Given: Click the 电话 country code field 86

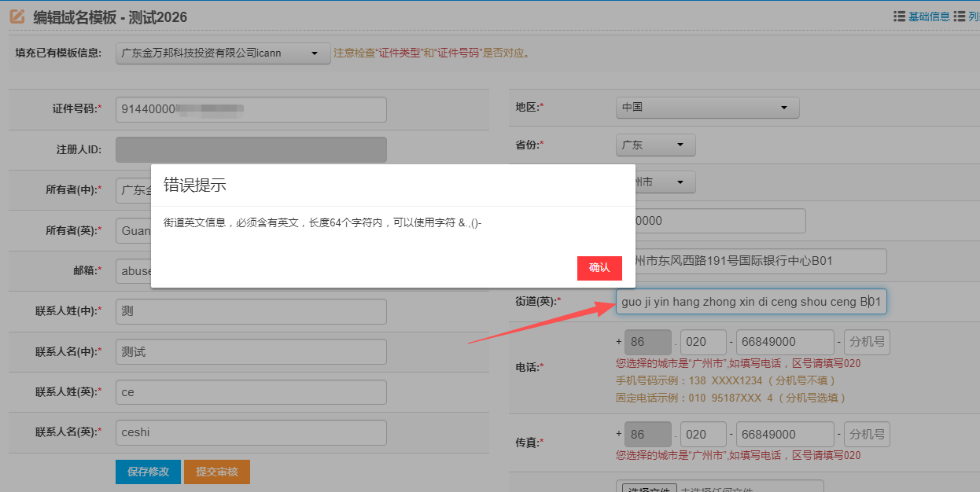Looking at the screenshot, I should point(648,343).
